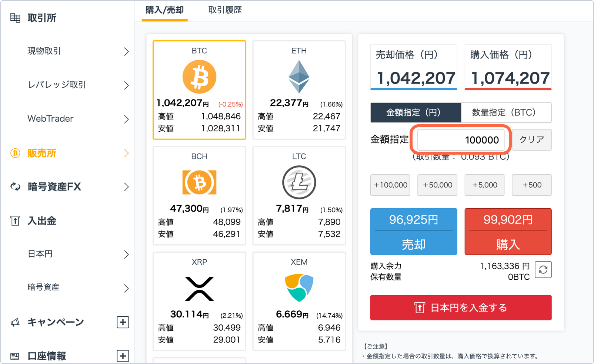594x364 pixels.
Task: Click the blue 売却 sell button
Action: 414,232
